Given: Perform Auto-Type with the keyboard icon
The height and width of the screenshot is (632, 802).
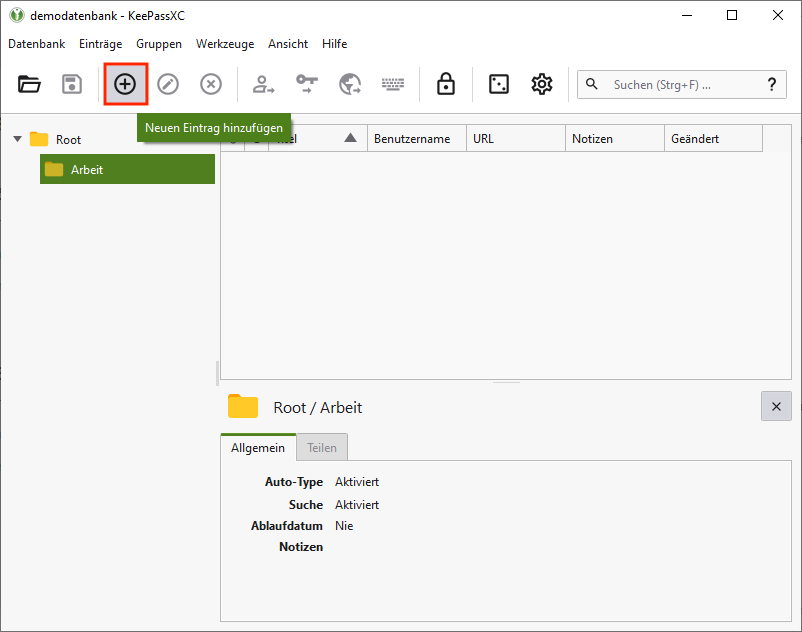Looking at the screenshot, I should click(393, 85).
